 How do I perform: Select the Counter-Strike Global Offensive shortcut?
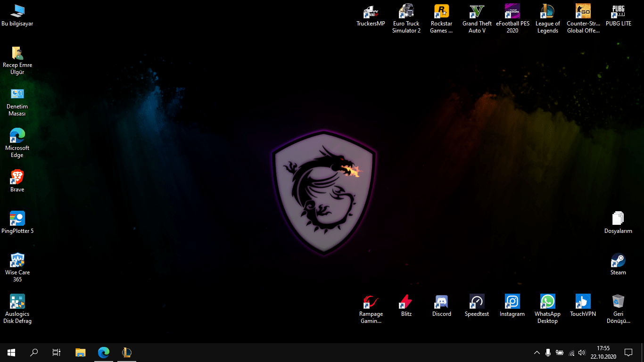[583, 19]
